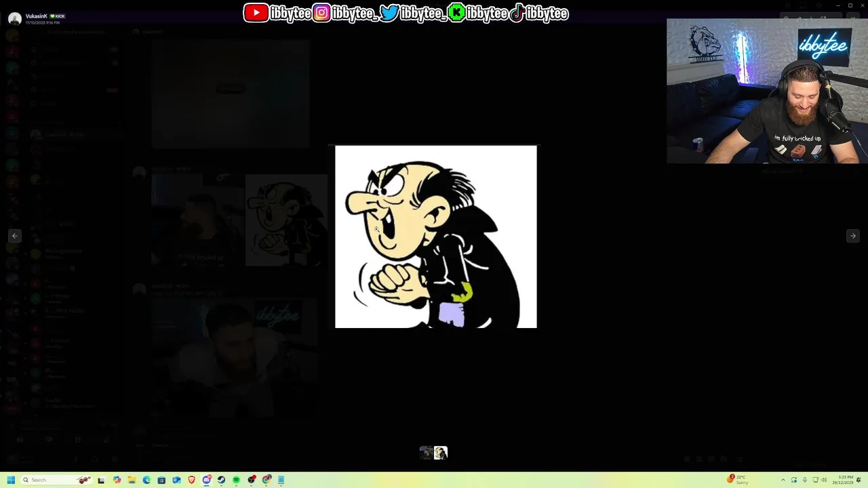This screenshot has height=488, width=868.
Task: Select the first dark thumbnail in the carousel
Action: pyautogui.click(x=426, y=453)
